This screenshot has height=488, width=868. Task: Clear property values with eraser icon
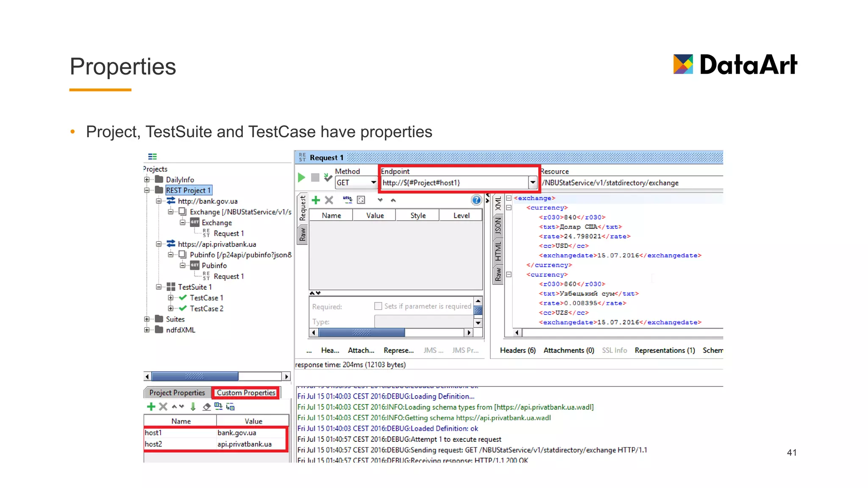pos(206,407)
